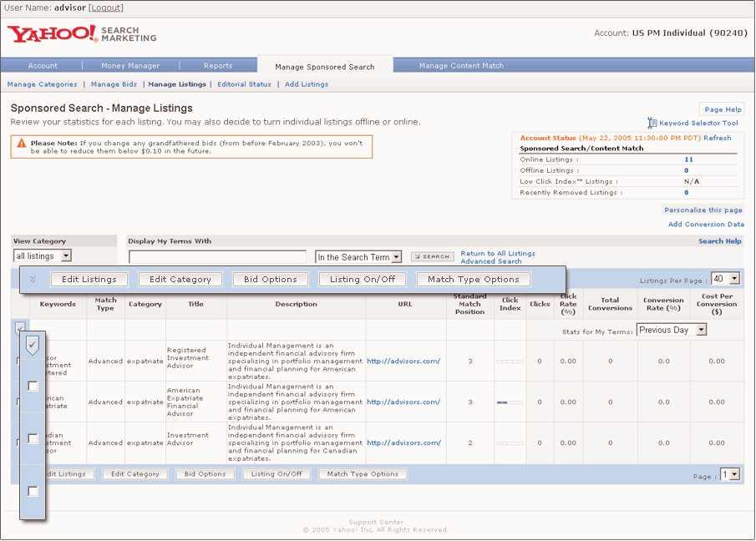Open the Keyword Selector Tool icon
Viewport: 756px width, 541px height.
(x=652, y=123)
